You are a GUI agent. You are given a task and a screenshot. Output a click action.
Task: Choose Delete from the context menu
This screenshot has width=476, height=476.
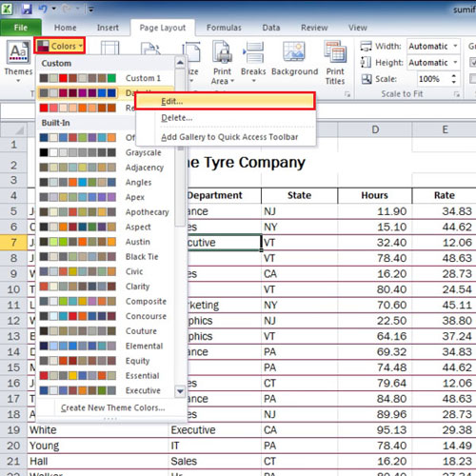click(226, 118)
